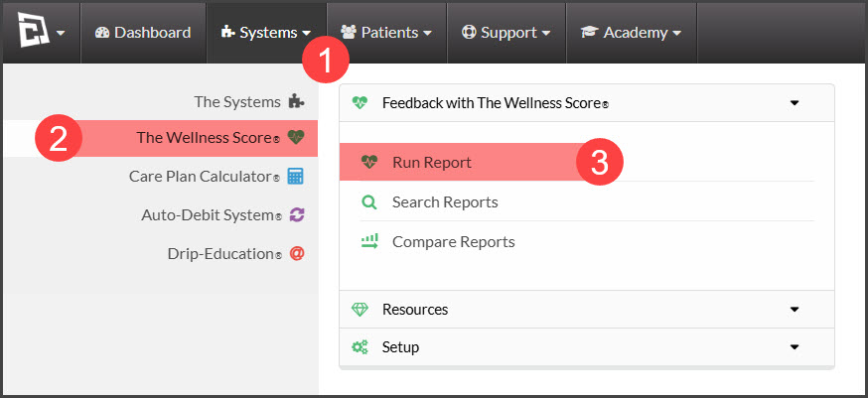Select The Wellness Score sidebar item
868x398 pixels.
point(161,138)
